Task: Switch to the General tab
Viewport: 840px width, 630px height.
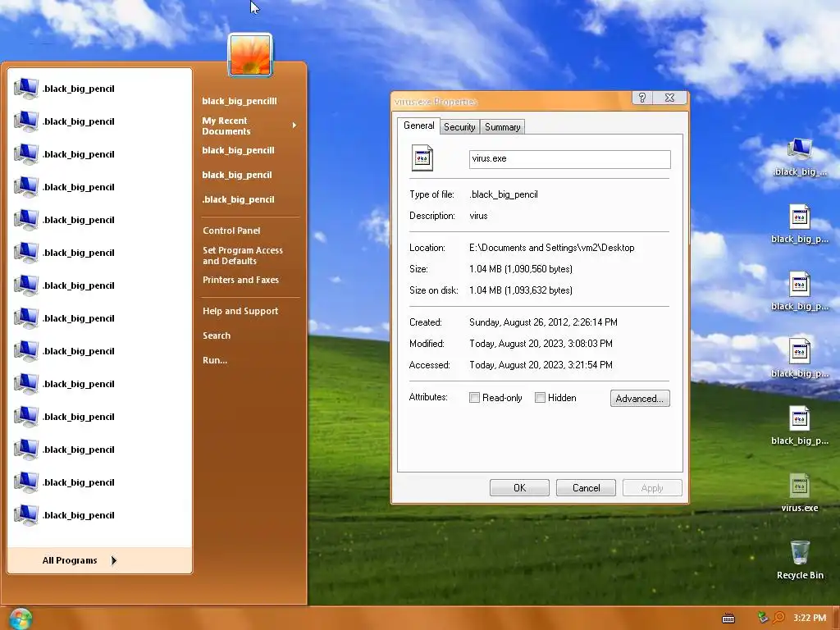Action: (x=418, y=126)
